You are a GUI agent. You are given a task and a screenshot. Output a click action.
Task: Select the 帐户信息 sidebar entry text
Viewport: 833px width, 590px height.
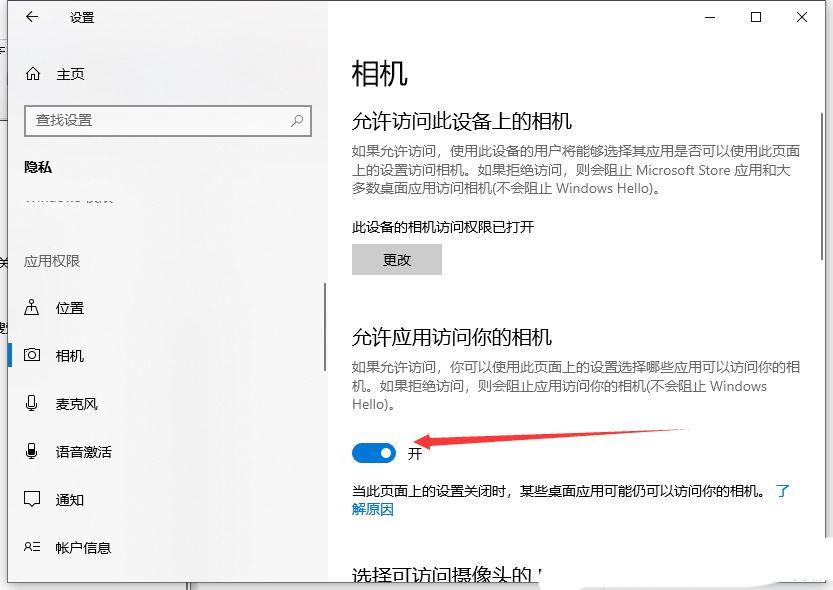click(83, 548)
